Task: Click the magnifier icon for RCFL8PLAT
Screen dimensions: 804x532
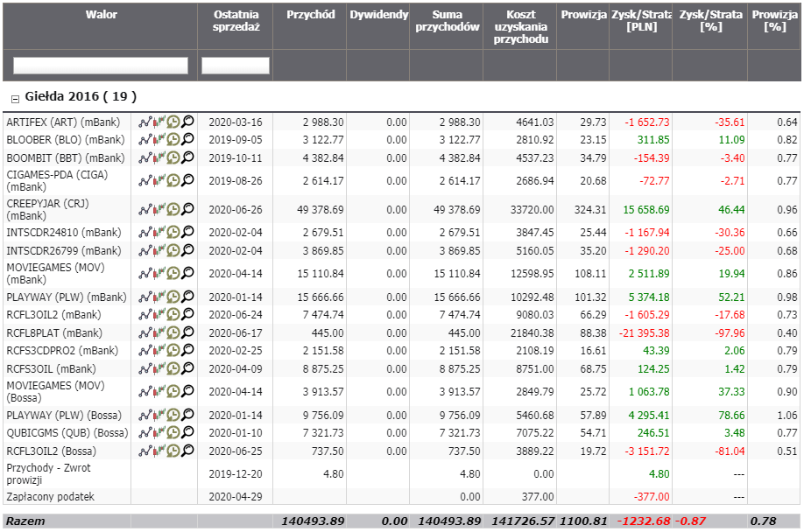Action: point(187,332)
